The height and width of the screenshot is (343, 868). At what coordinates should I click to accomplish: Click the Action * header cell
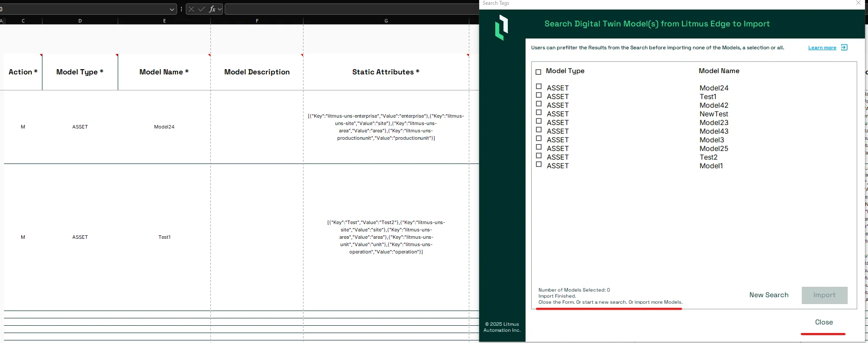point(23,72)
